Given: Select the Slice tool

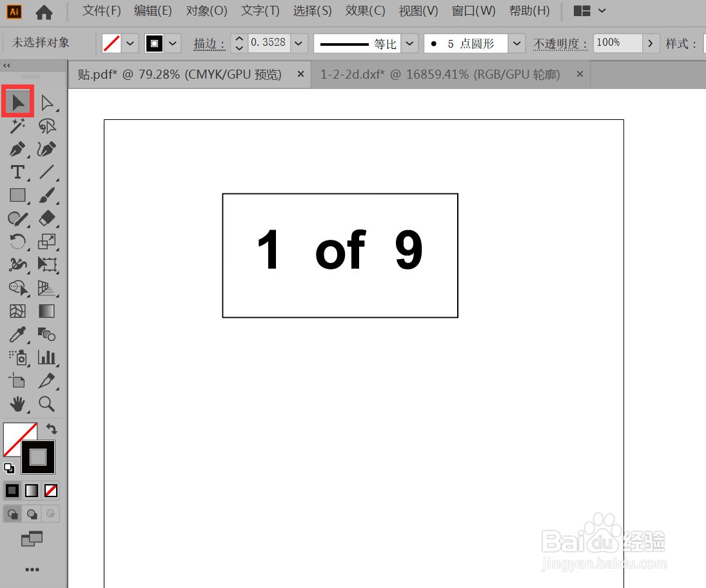Looking at the screenshot, I should (x=47, y=381).
